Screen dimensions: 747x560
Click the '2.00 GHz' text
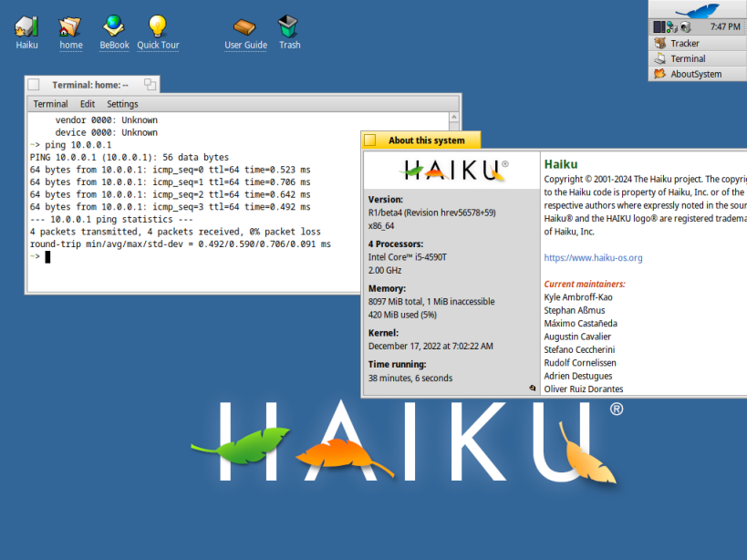(x=385, y=270)
